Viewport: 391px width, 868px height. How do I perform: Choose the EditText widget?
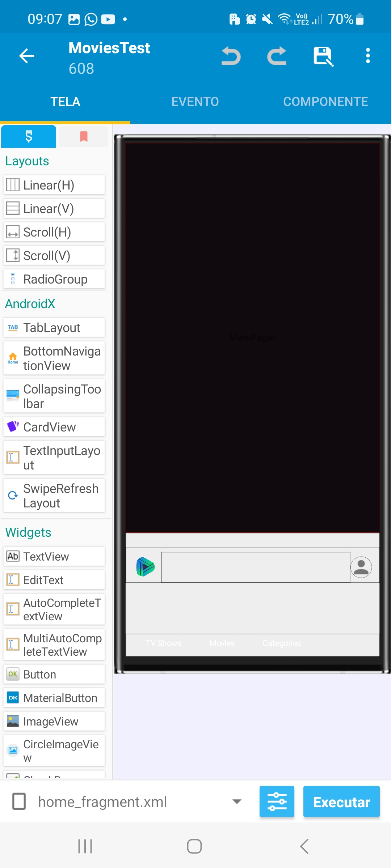(54, 580)
